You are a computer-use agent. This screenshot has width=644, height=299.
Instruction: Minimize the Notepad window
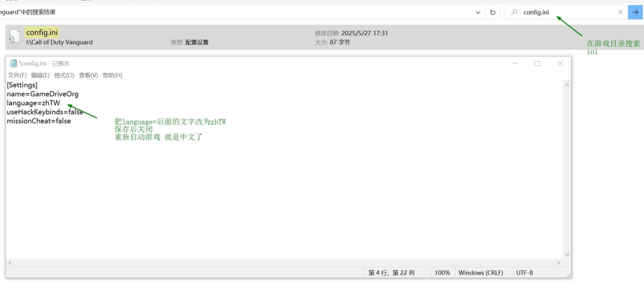point(515,64)
